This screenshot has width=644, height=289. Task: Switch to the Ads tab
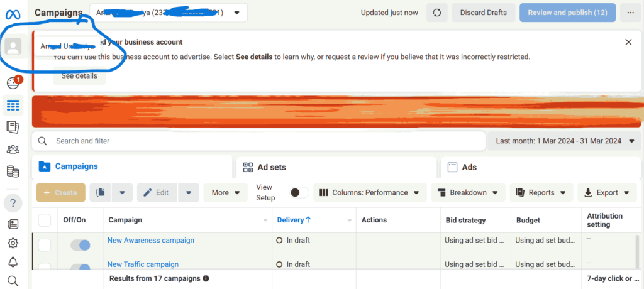click(x=469, y=167)
